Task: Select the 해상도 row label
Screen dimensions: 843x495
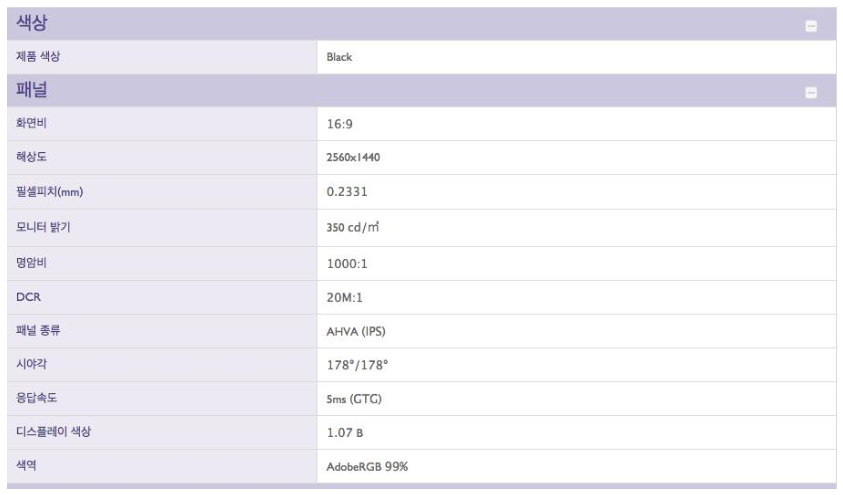Action: [x=31, y=157]
